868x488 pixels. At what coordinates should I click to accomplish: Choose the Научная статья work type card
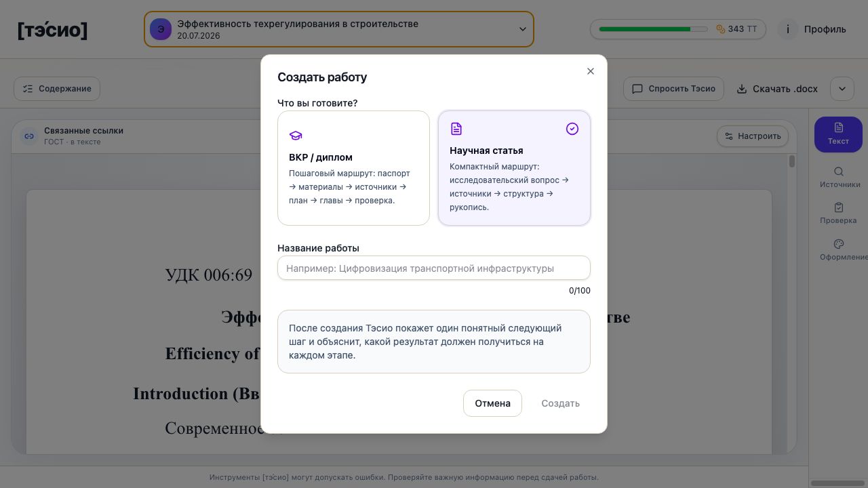coord(514,168)
